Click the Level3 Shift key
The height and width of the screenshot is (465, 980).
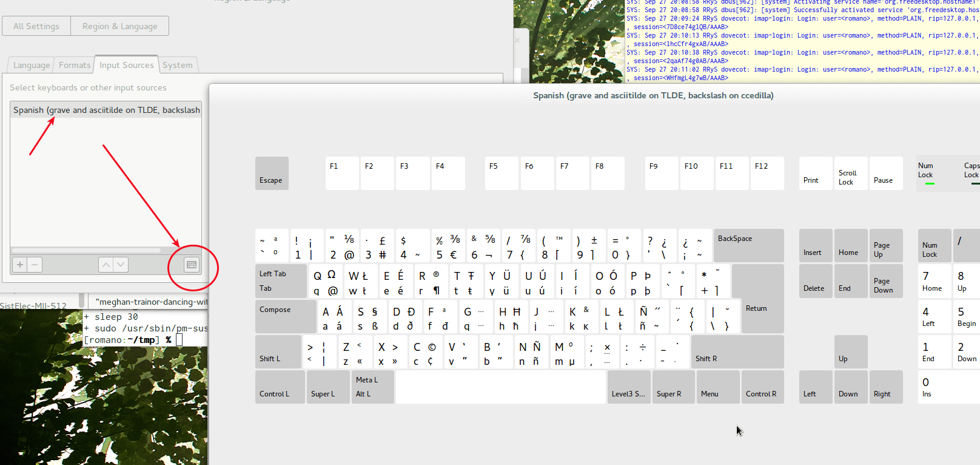pos(629,387)
